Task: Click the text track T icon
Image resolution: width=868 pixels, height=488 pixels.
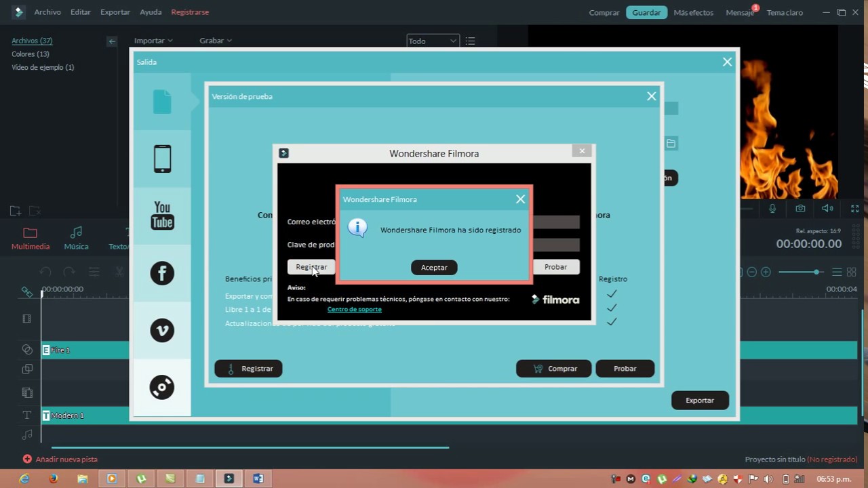Action: coord(27,415)
